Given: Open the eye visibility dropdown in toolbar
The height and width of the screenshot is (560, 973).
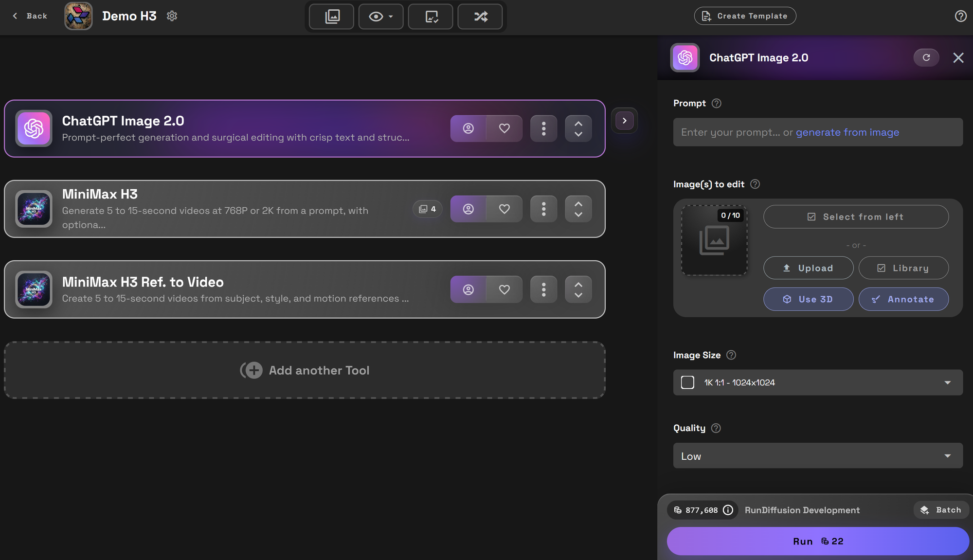Looking at the screenshot, I should [381, 17].
